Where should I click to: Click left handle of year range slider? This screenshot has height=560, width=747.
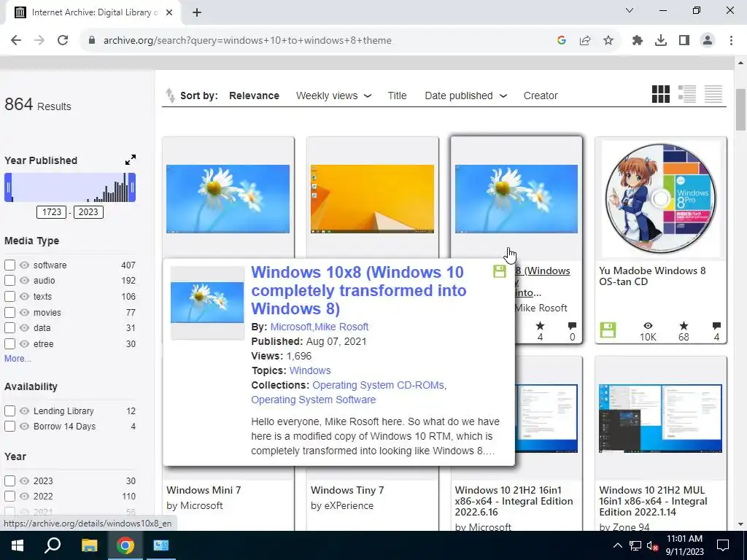7,187
